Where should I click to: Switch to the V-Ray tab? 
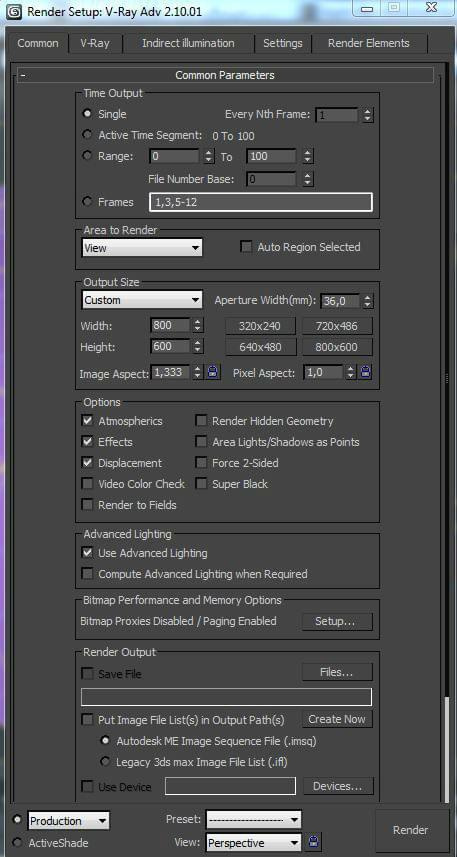tap(95, 43)
